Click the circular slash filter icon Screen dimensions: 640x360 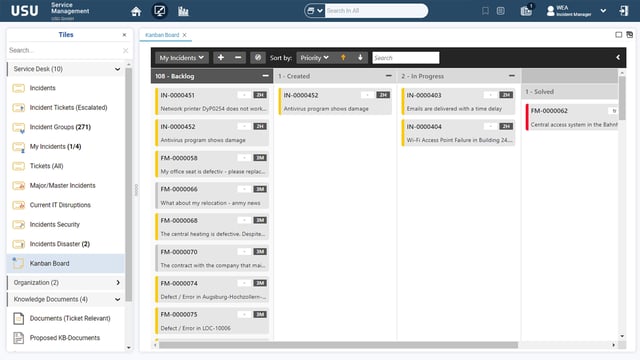(258, 58)
